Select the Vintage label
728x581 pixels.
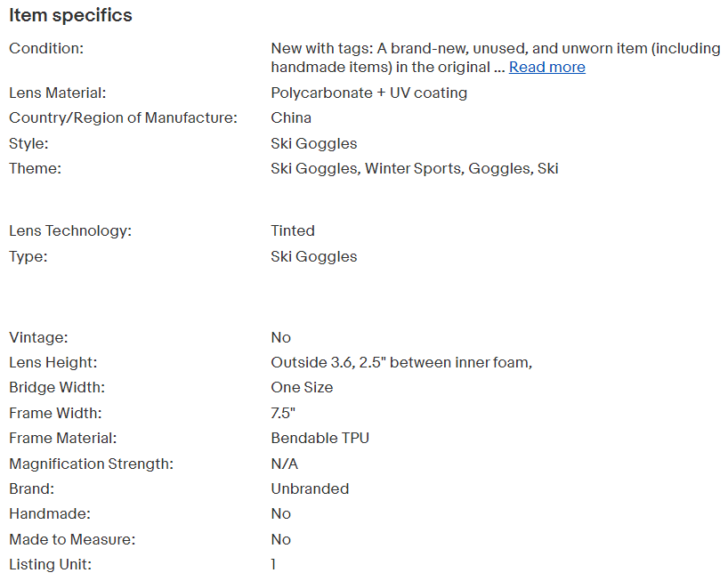38,337
